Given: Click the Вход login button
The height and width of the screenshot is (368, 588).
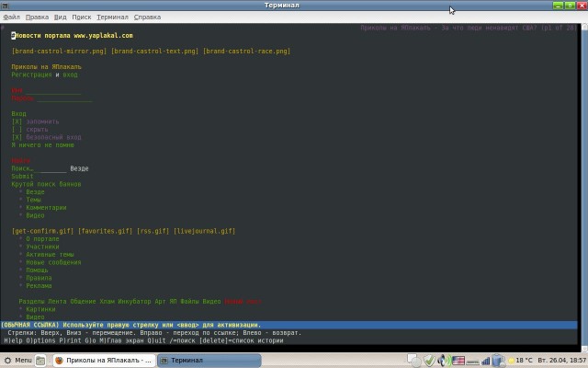Looking at the screenshot, I should (18, 114).
